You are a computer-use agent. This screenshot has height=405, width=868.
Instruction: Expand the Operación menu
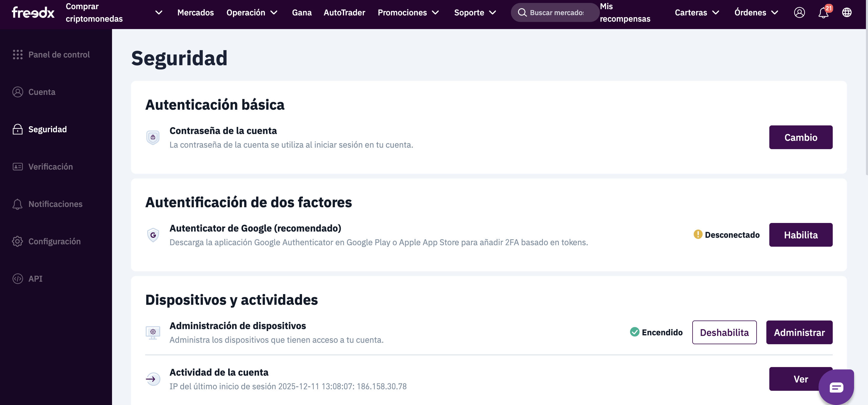[252, 12]
